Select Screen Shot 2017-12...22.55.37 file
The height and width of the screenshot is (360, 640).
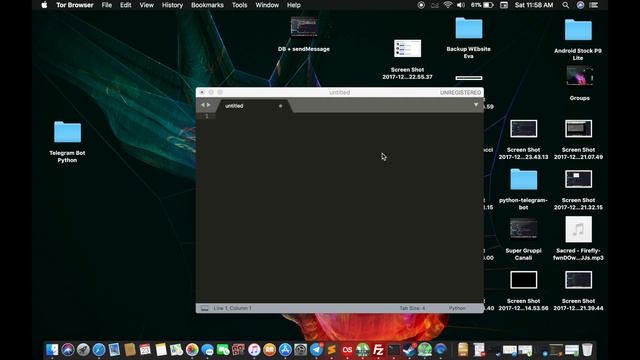(x=407, y=59)
